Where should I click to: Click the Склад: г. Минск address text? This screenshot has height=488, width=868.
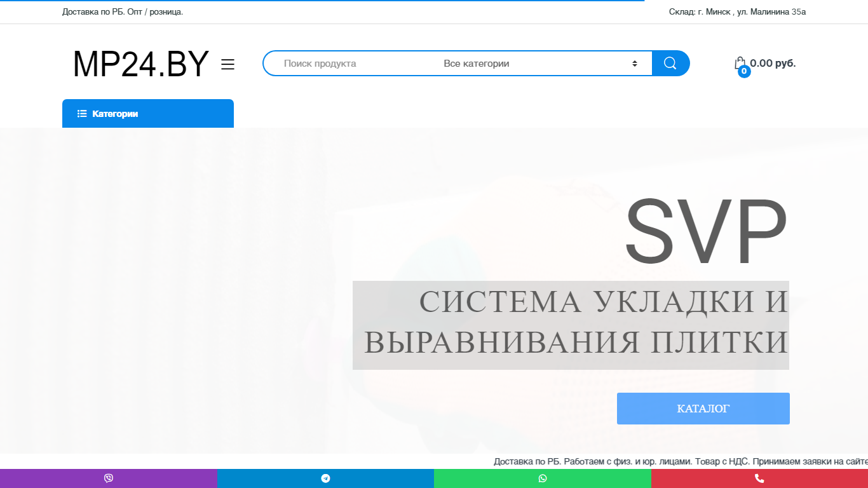tap(737, 12)
